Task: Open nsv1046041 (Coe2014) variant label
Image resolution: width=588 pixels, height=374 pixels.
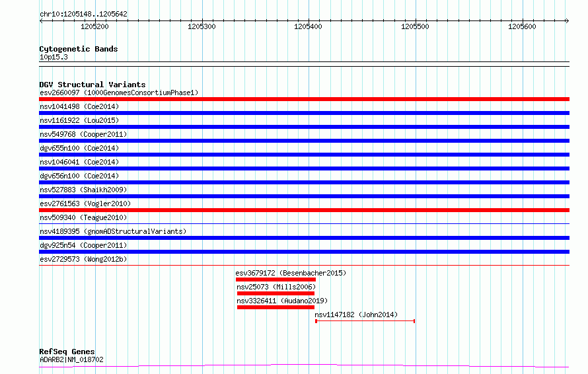Action: click(79, 162)
